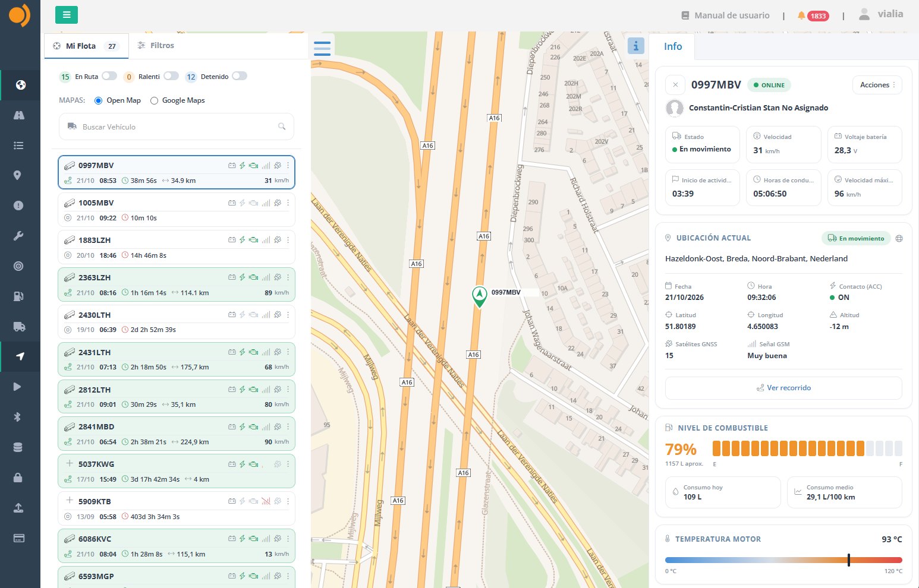Toggle the En Ruta filter switch
The width and height of the screenshot is (919, 588).
click(109, 76)
